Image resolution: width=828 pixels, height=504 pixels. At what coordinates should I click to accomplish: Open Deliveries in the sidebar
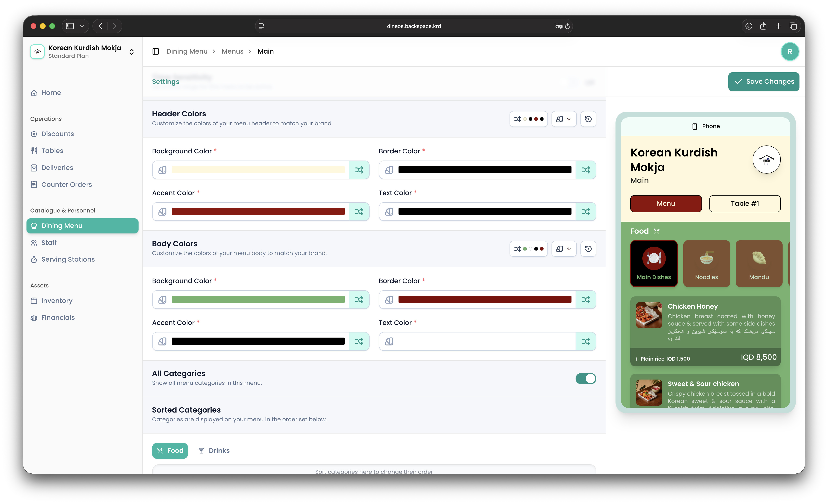pos(82,168)
